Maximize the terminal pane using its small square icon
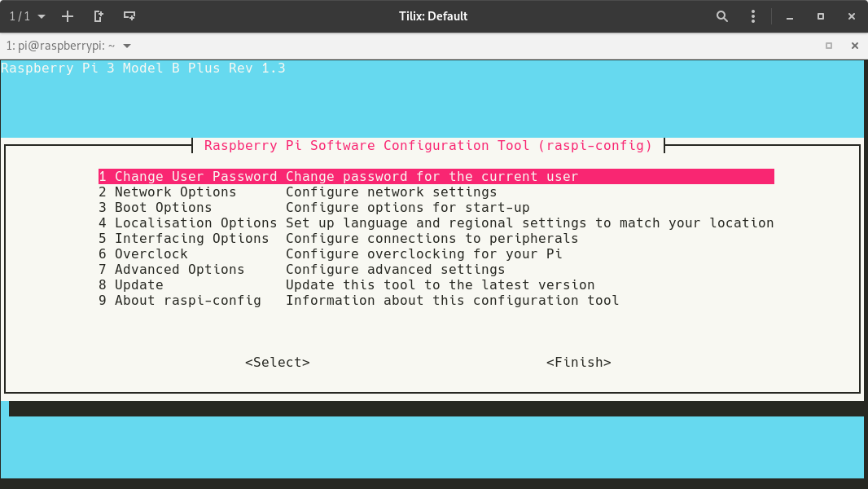 tap(829, 46)
